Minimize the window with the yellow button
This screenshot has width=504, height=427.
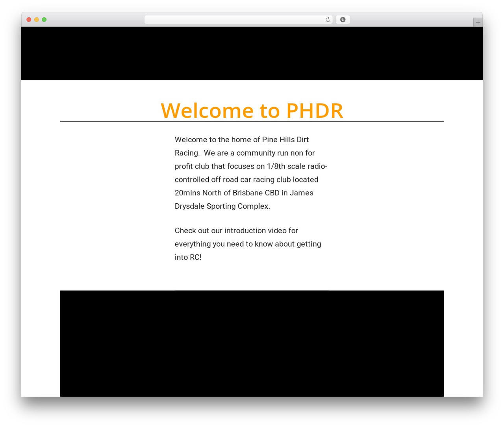tap(37, 20)
